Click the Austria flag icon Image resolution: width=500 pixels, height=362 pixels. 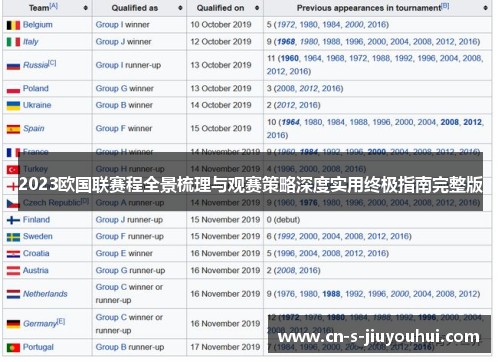tap(13, 271)
